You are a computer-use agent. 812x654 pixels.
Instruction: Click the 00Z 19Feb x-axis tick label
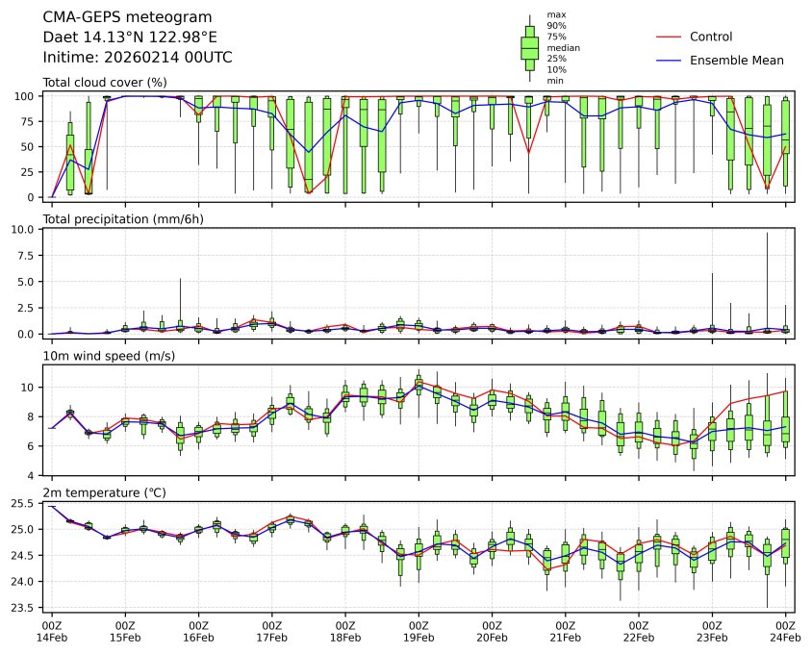coord(419,631)
